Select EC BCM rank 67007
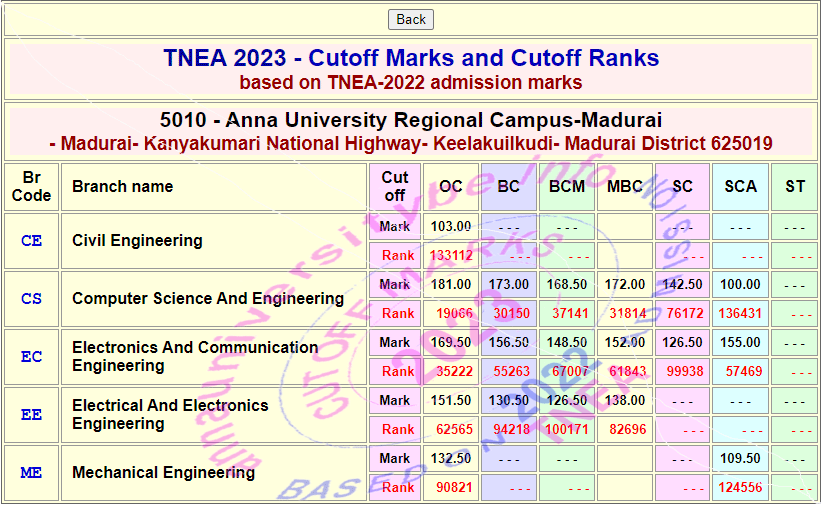Screen dimensions: 821x505 tap(571, 371)
